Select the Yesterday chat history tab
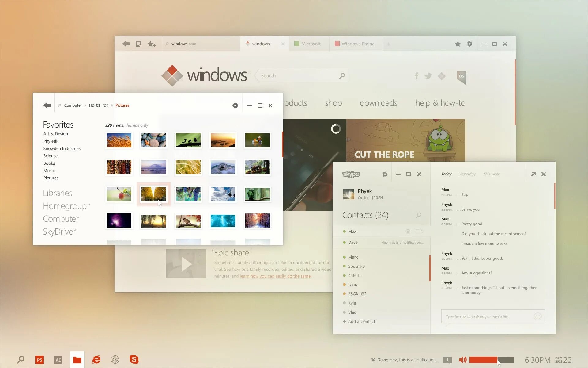The height and width of the screenshot is (368, 588). click(467, 174)
